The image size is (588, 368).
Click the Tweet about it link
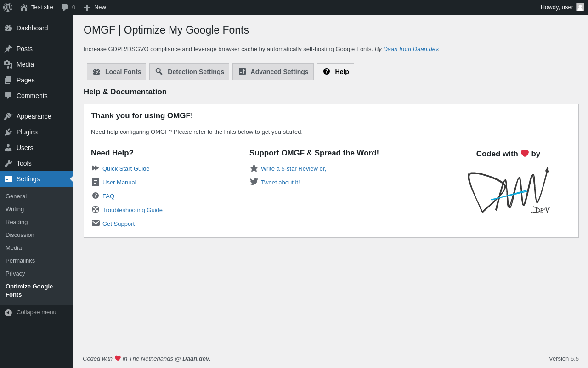click(280, 183)
